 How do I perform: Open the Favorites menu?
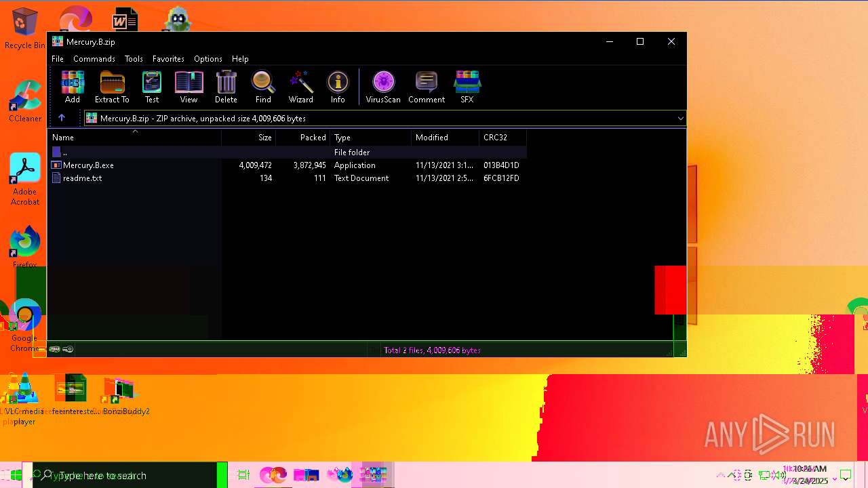(168, 59)
